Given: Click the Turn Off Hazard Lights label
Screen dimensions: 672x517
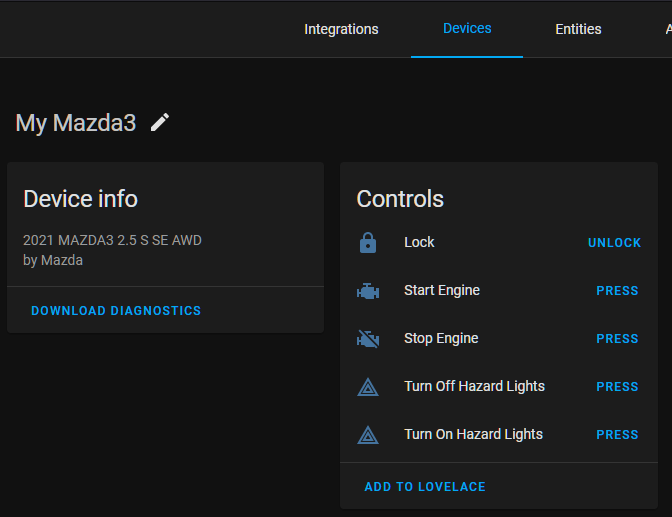Looking at the screenshot, I should pos(474,386).
